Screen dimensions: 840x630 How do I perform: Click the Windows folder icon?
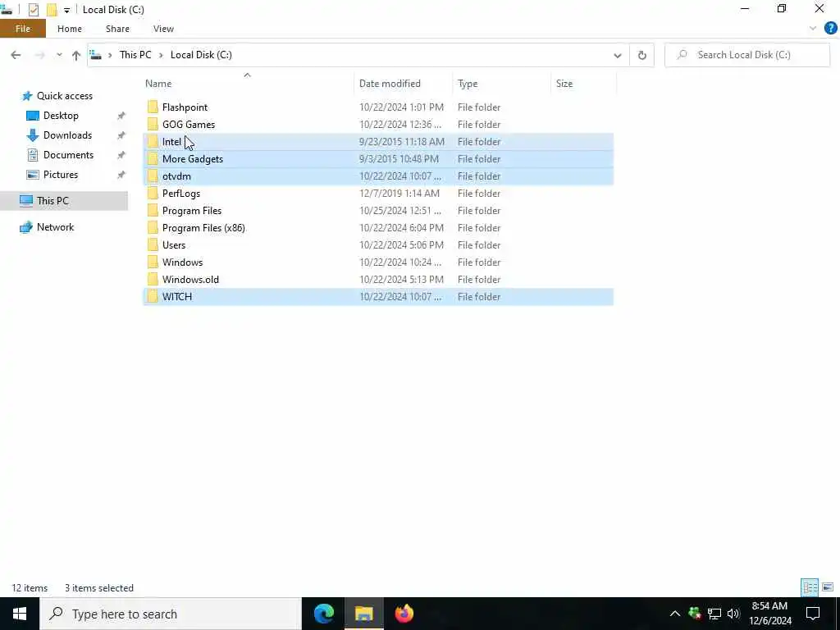[x=153, y=262]
